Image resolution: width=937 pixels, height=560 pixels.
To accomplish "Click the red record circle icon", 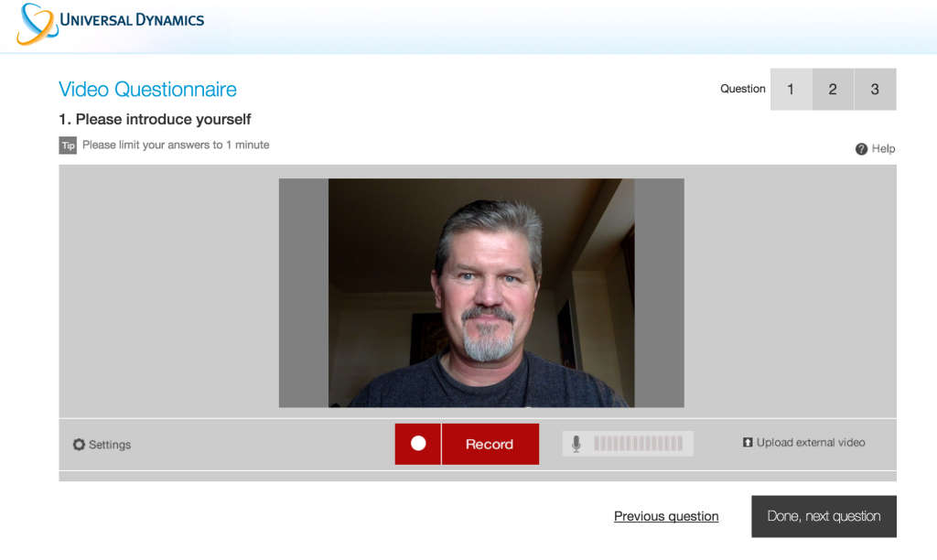I will 417,444.
